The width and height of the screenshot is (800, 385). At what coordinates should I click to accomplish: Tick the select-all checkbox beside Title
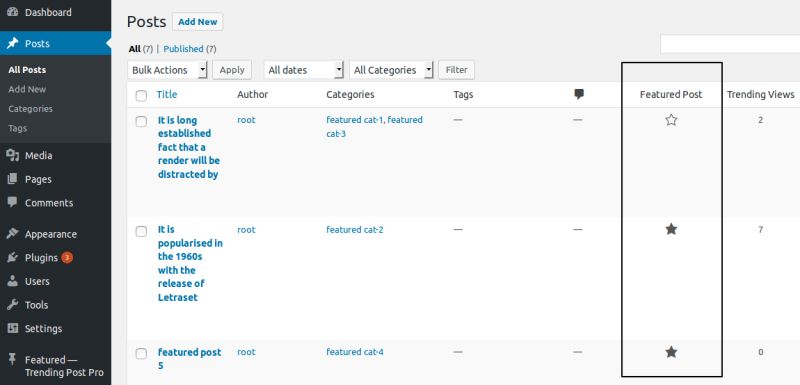click(141, 95)
